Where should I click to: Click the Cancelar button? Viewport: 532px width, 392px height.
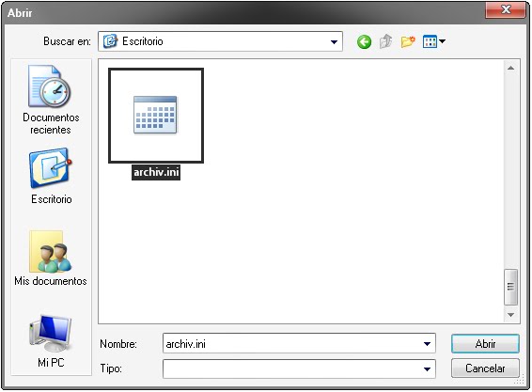tap(485, 368)
